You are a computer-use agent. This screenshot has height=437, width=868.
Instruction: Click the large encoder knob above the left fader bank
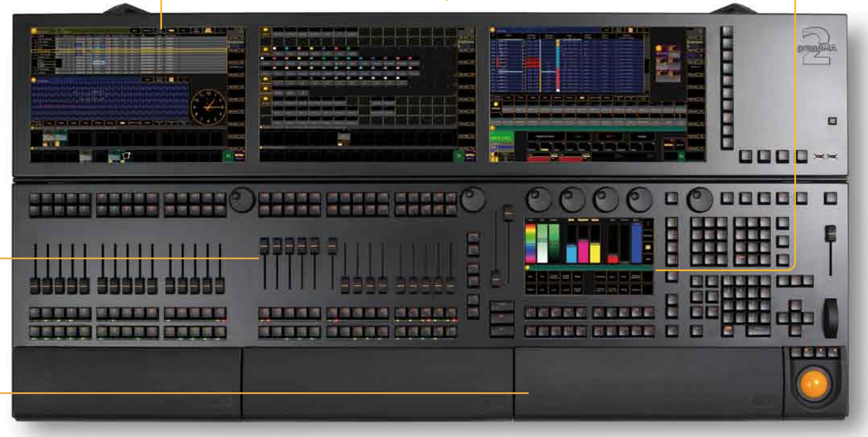tap(242, 199)
